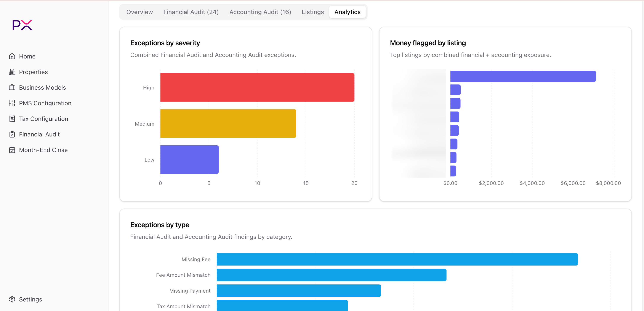Image resolution: width=644 pixels, height=311 pixels.
Task: Click the "Low" axis label
Action: coord(149,160)
